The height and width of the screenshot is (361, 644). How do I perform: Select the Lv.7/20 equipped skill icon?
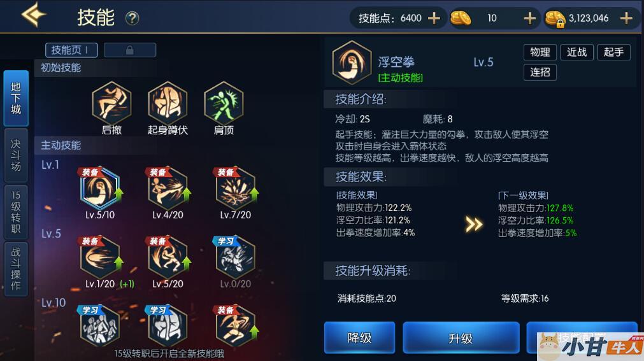click(235, 189)
